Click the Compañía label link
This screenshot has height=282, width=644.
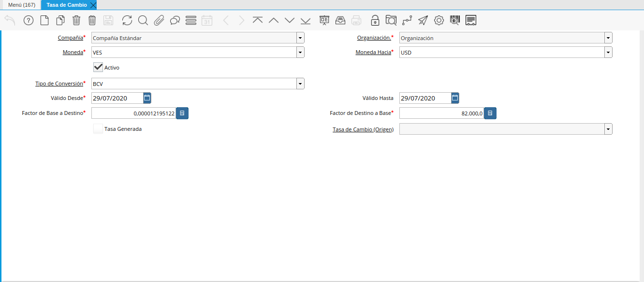[x=71, y=38]
